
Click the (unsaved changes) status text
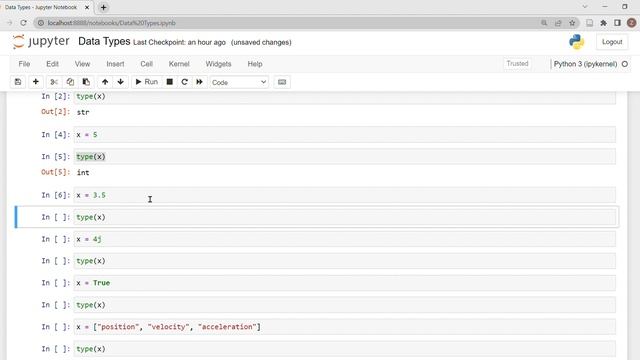point(261,42)
